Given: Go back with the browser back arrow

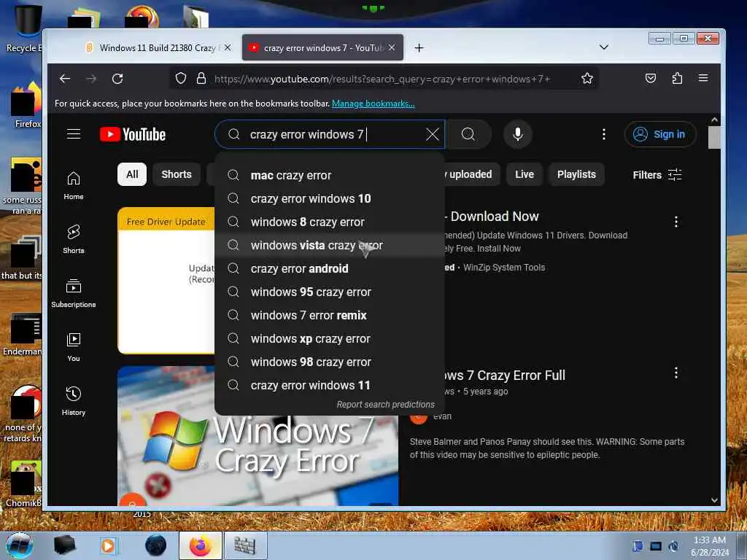Looking at the screenshot, I should point(65,79).
